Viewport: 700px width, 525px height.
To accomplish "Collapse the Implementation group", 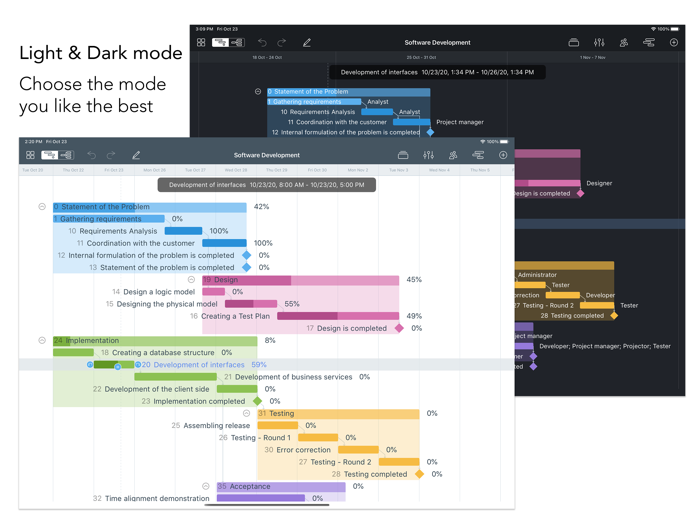I will [x=42, y=340].
